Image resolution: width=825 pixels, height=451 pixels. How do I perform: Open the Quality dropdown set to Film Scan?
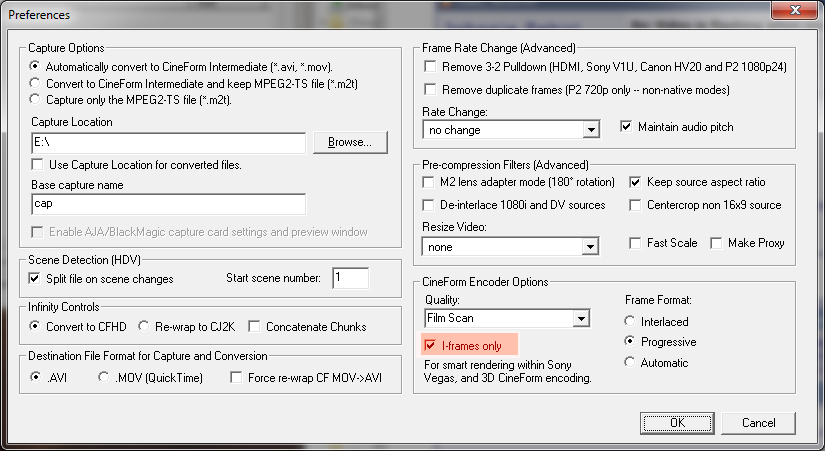[x=580, y=319]
